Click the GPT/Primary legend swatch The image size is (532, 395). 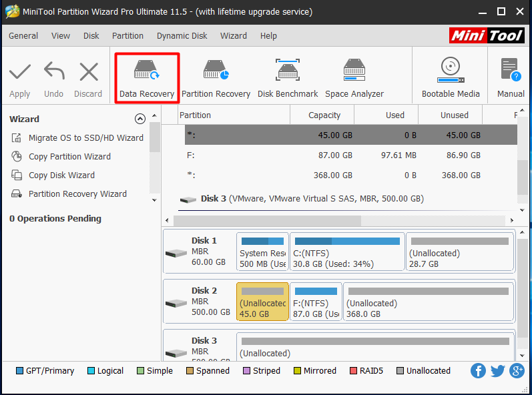(x=19, y=370)
